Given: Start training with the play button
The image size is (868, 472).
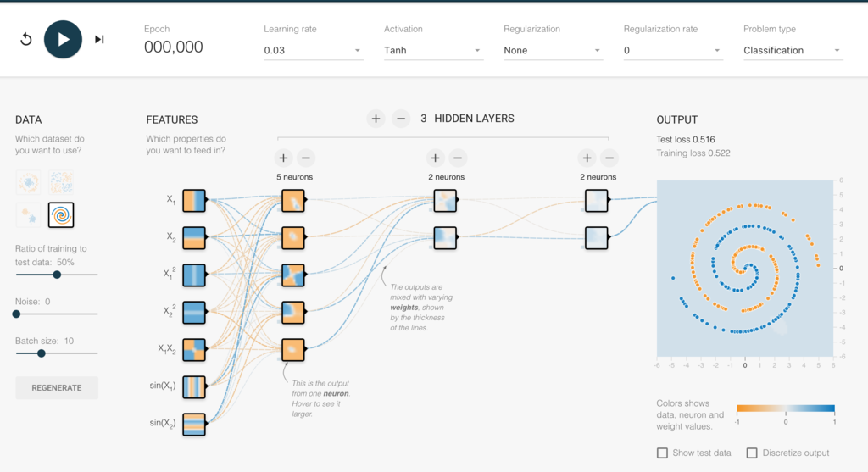Looking at the screenshot, I should point(63,39).
